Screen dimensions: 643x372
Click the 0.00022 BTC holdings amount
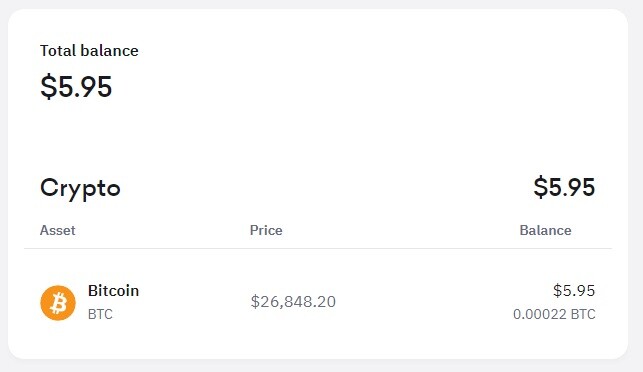(554, 314)
